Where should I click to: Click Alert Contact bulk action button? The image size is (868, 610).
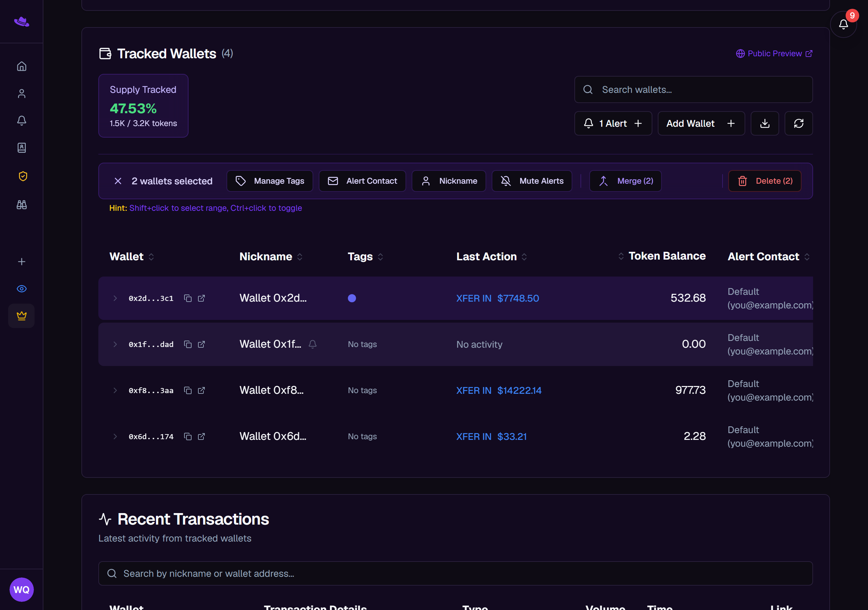[x=362, y=181]
